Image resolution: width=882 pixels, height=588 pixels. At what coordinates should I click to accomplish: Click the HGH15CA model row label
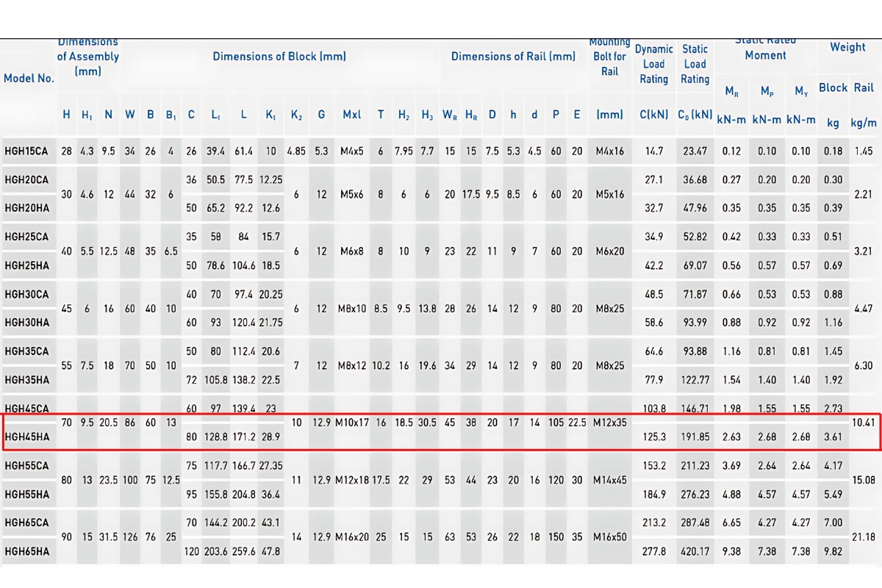pyautogui.click(x=26, y=151)
